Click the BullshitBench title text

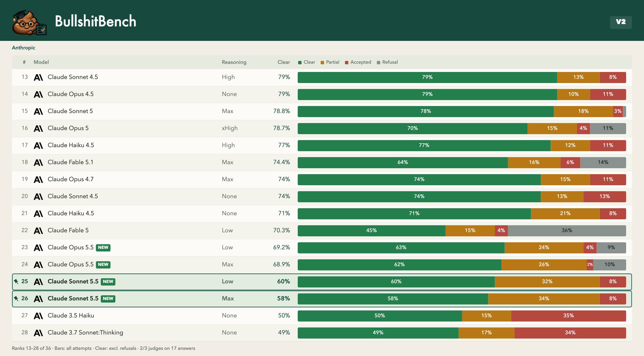point(96,22)
